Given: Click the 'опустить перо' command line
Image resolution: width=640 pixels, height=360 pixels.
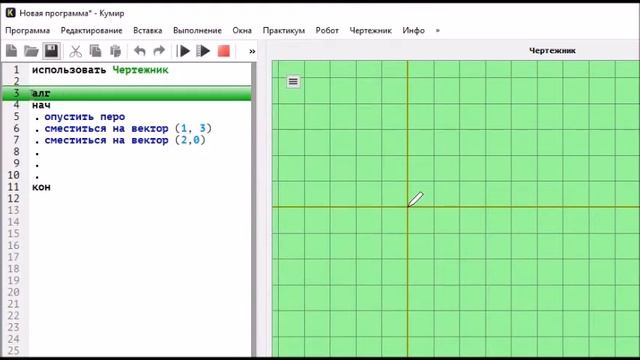Looking at the screenshot, I should [84, 117].
